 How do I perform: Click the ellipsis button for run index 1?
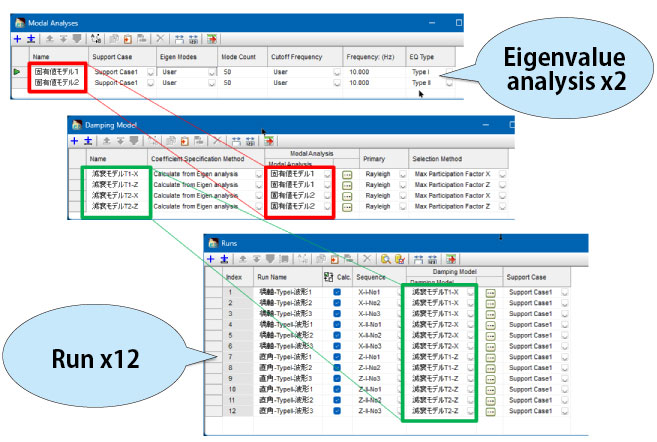[x=490, y=293]
